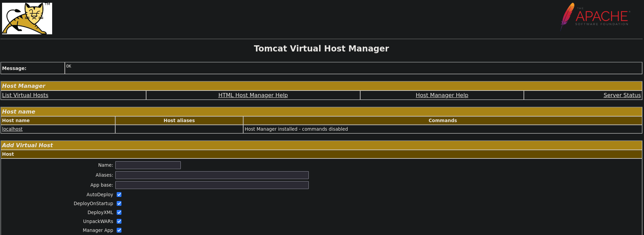The width and height of the screenshot is (644, 235).
Task: Go to Server Status page
Action: click(x=622, y=95)
